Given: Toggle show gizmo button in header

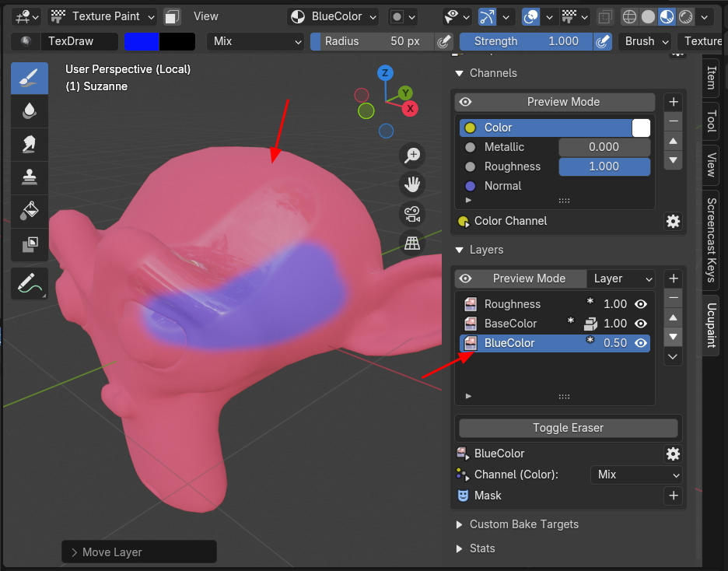Looking at the screenshot, I should [487, 17].
